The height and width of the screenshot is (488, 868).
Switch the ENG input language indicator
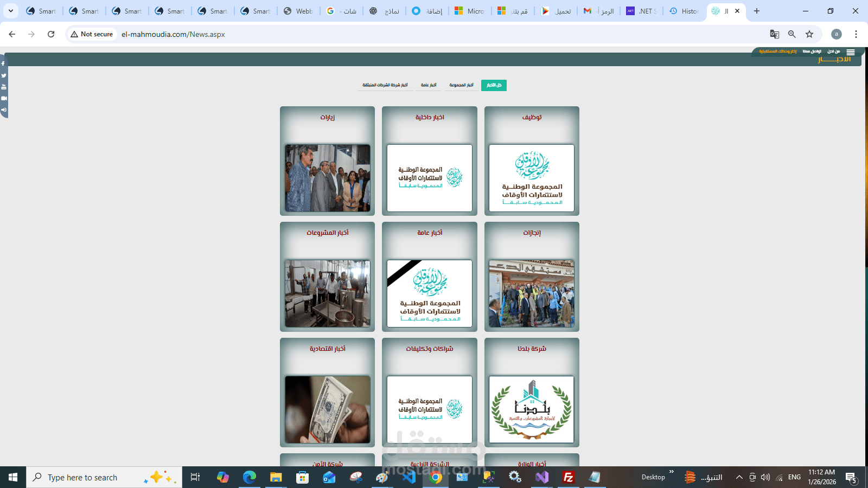point(794,477)
